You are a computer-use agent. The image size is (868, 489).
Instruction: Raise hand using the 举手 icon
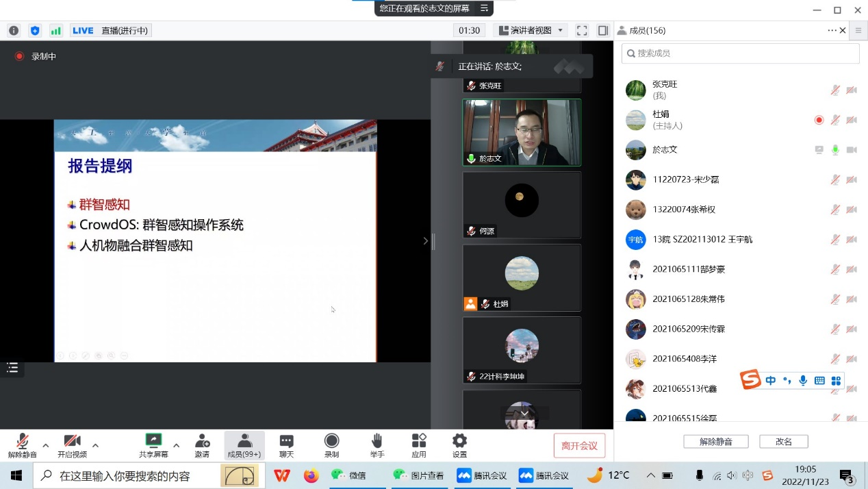coord(376,445)
